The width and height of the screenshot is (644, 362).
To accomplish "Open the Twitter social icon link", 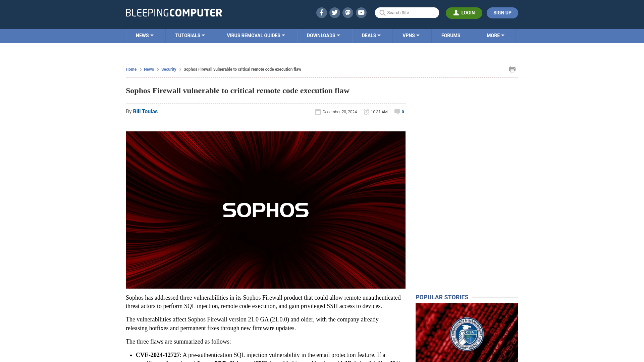I will 334,12.
